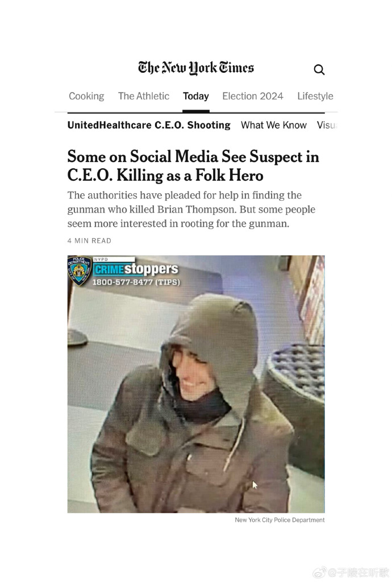Open the Election 2024 tab
This screenshot has height=582, width=392.
pyautogui.click(x=253, y=96)
